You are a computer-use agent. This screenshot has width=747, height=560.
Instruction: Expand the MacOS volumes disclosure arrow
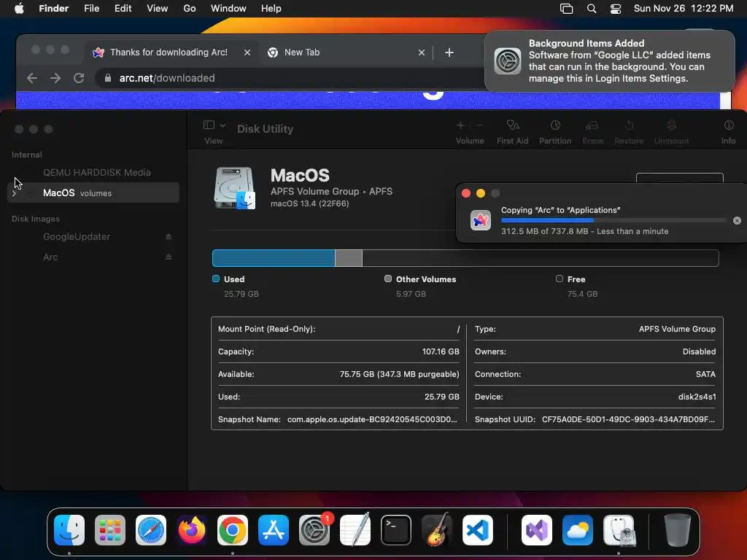(15, 193)
